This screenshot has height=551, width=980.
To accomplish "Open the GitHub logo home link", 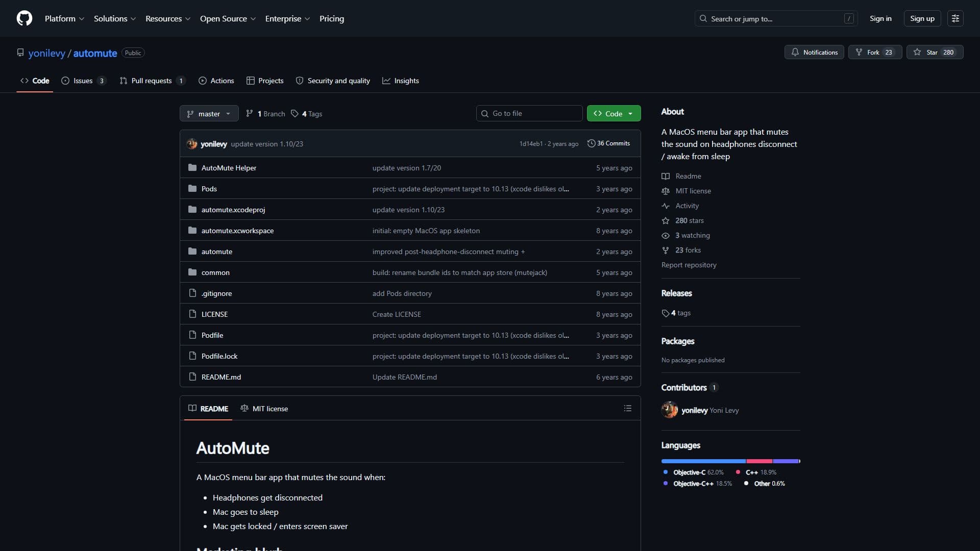I will [x=24, y=18].
